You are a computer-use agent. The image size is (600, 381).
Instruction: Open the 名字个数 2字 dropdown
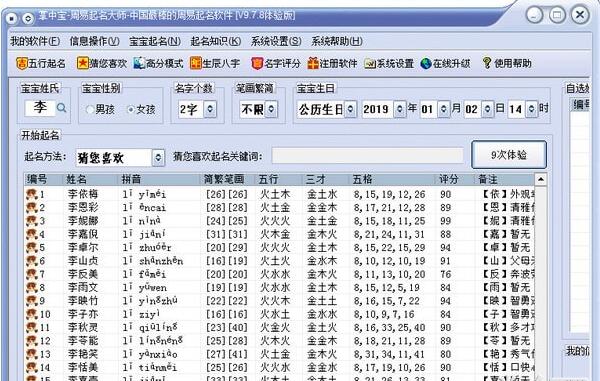[210, 109]
